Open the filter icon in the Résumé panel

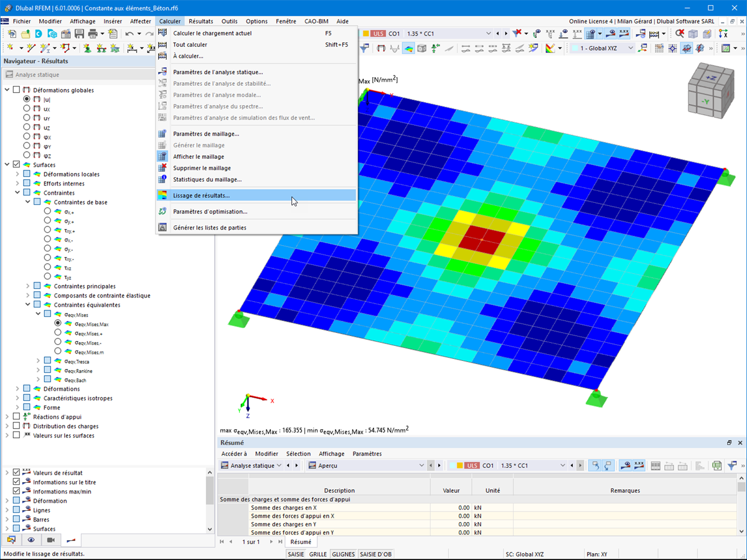click(x=731, y=465)
